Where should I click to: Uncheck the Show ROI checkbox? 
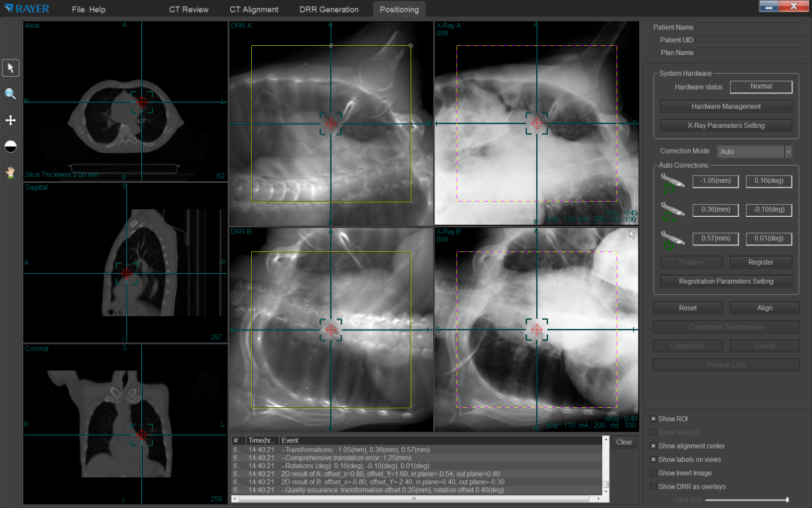[x=653, y=419]
